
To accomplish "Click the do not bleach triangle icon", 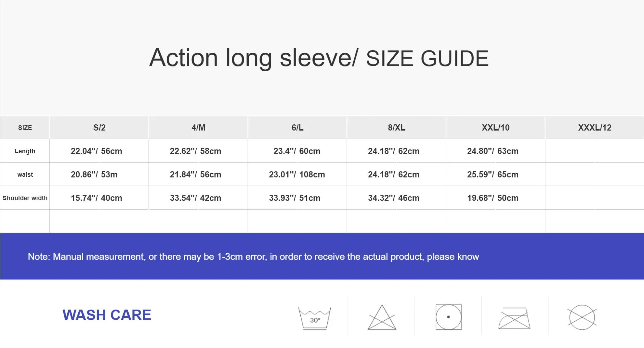I will click(x=382, y=318).
